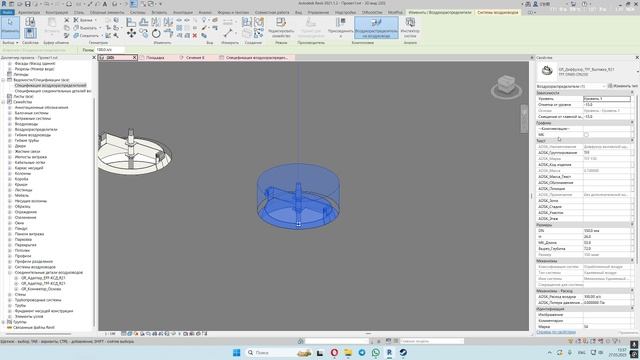Select Спецификация воздухораспределителей in browser
This screenshot has width=640, height=360.
[x=50, y=86]
